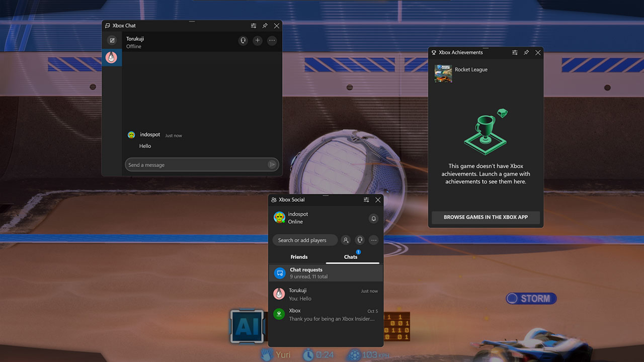Screen dimensions: 644x362
Task: Send the chat message arrow button
Action: point(272,164)
